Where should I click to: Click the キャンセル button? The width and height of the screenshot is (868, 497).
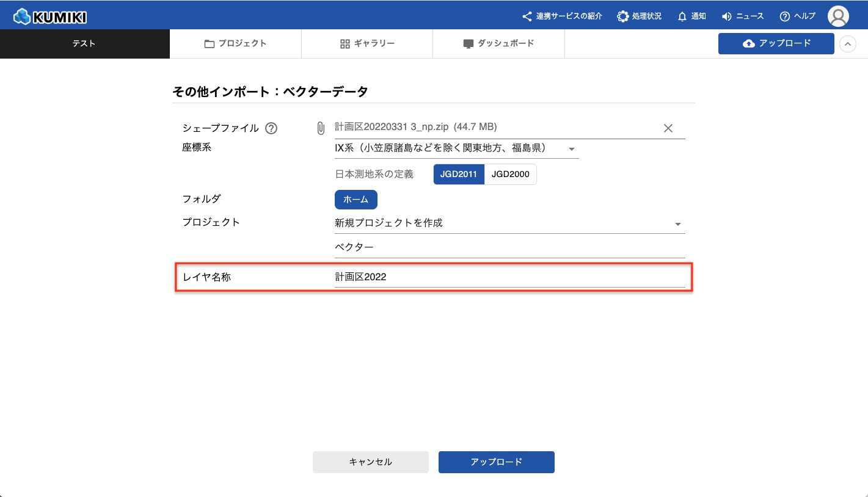pos(370,462)
